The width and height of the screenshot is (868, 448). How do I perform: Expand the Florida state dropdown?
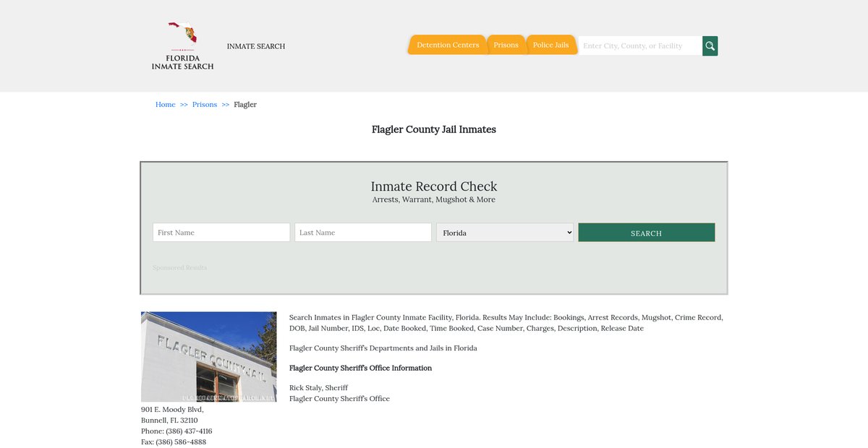click(505, 233)
